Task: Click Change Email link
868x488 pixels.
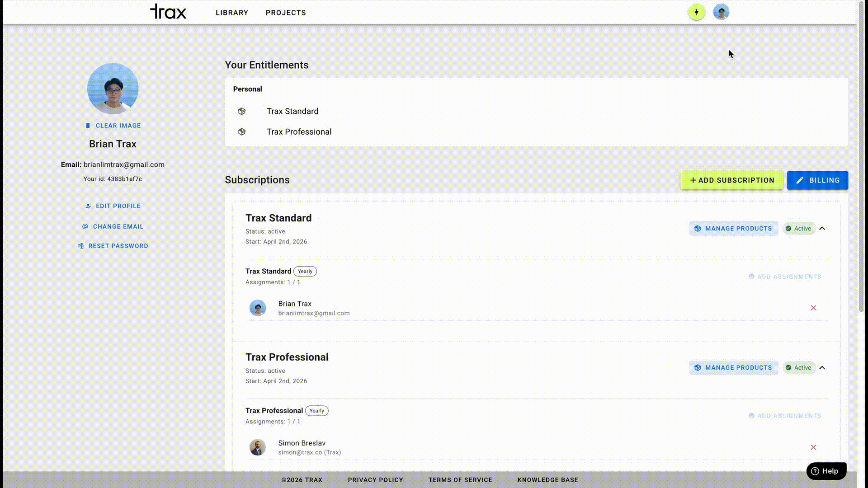Action: click(x=113, y=226)
